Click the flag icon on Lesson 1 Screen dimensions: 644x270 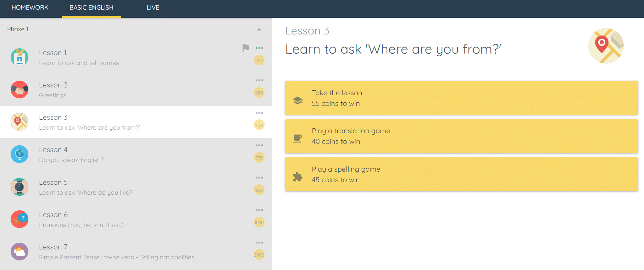[x=246, y=48]
